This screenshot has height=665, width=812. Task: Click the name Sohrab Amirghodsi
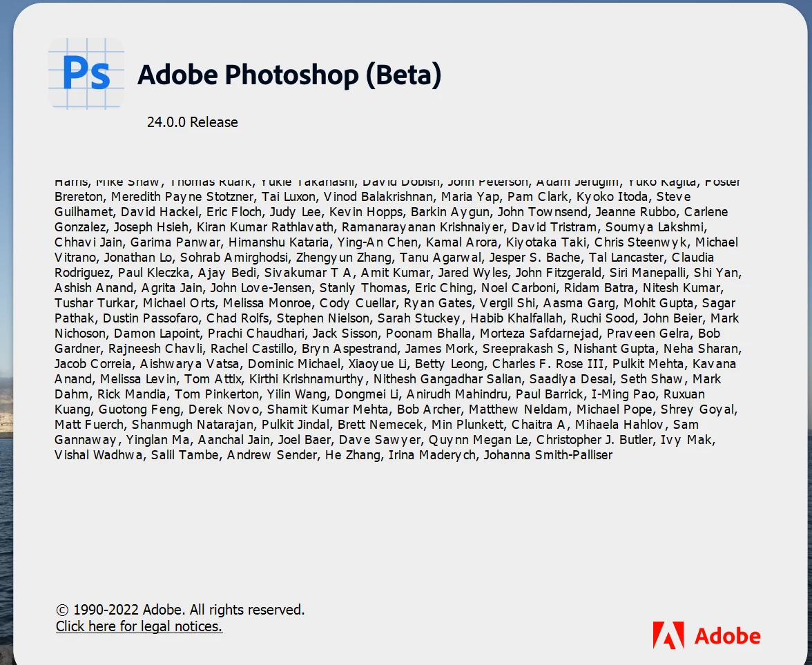[234, 258]
